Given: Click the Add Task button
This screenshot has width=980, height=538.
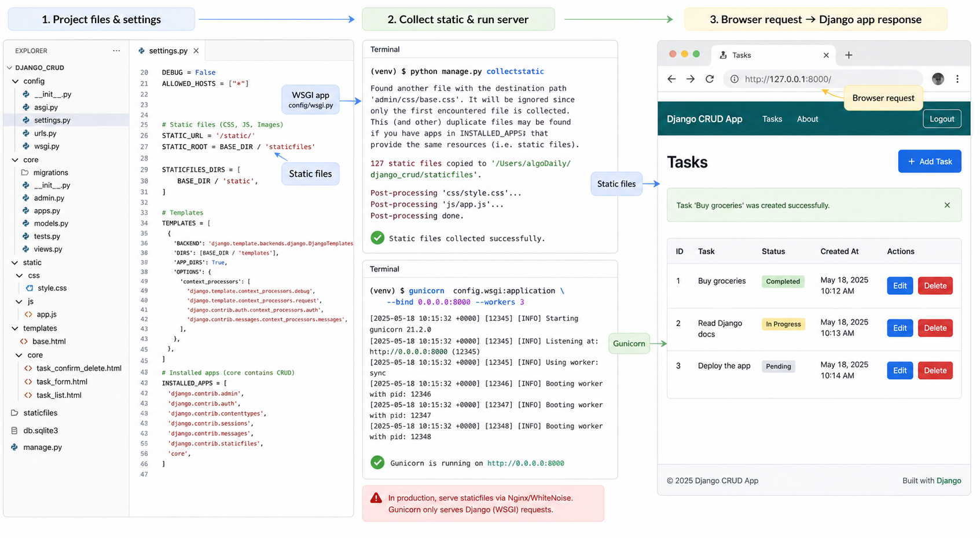Looking at the screenshot, I should pyautogui.click(x=930, y=162).
